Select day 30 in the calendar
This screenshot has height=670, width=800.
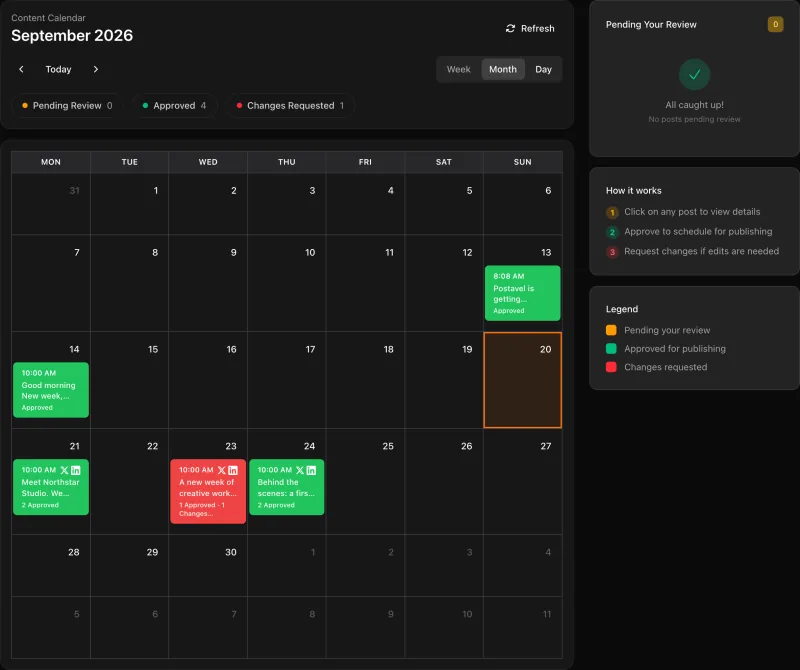point(208,565)
